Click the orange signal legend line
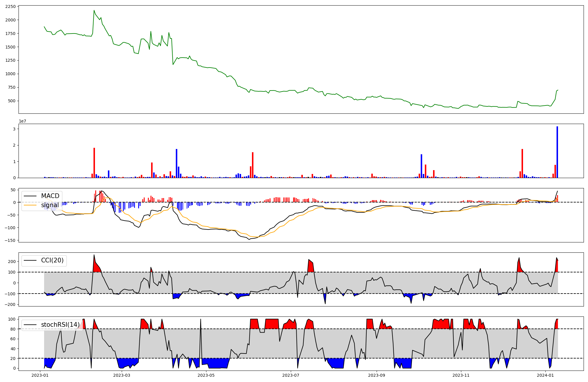Viewport: 588px width, 382px height. pyautogui.click(x=30, y=205)
